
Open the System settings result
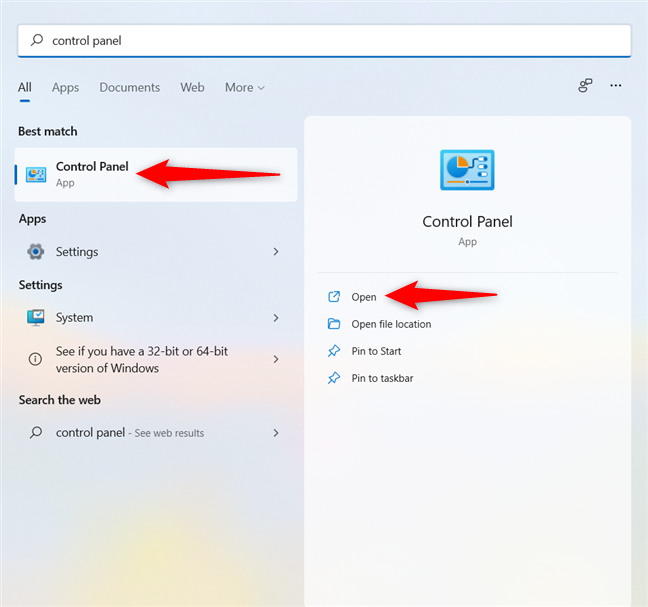pos(156,318)
